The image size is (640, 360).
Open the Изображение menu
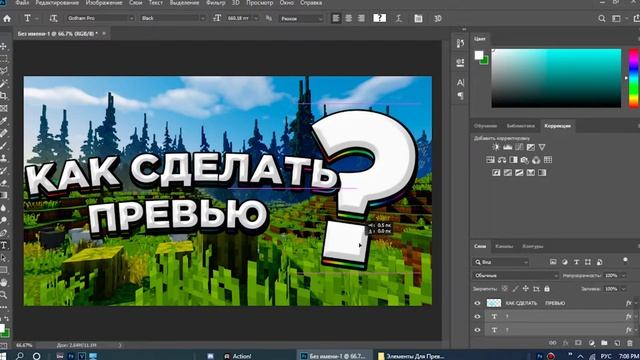[104, 3]
